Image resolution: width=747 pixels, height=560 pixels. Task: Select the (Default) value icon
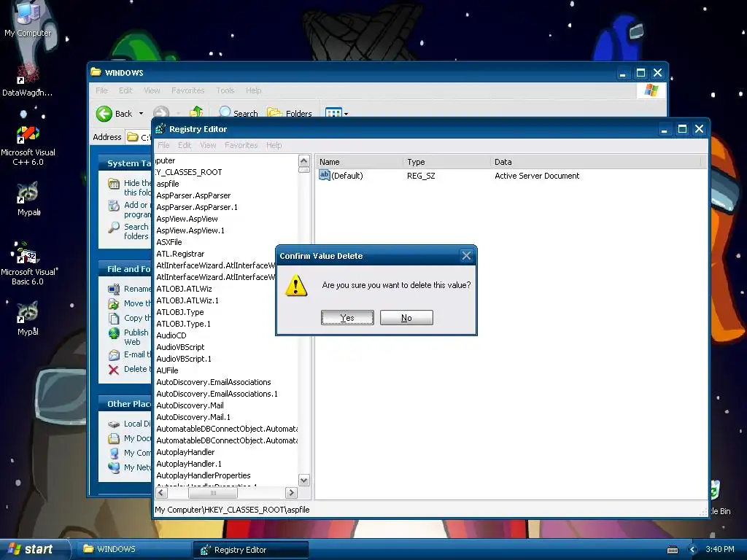tap(325, 175)
